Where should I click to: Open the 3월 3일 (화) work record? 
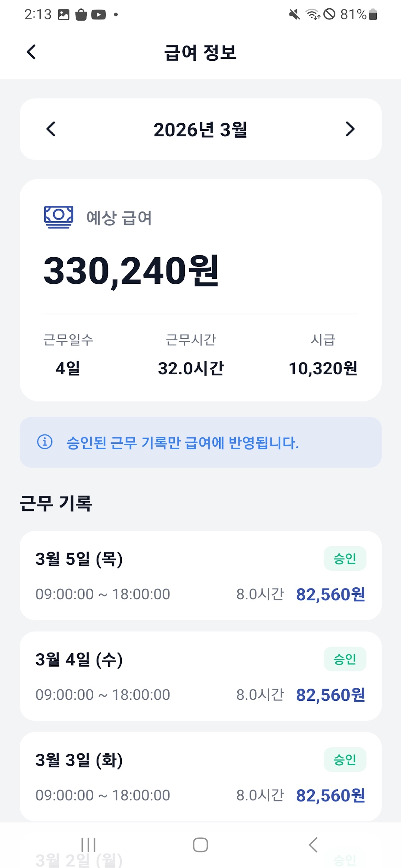click(x=200, y=776)
